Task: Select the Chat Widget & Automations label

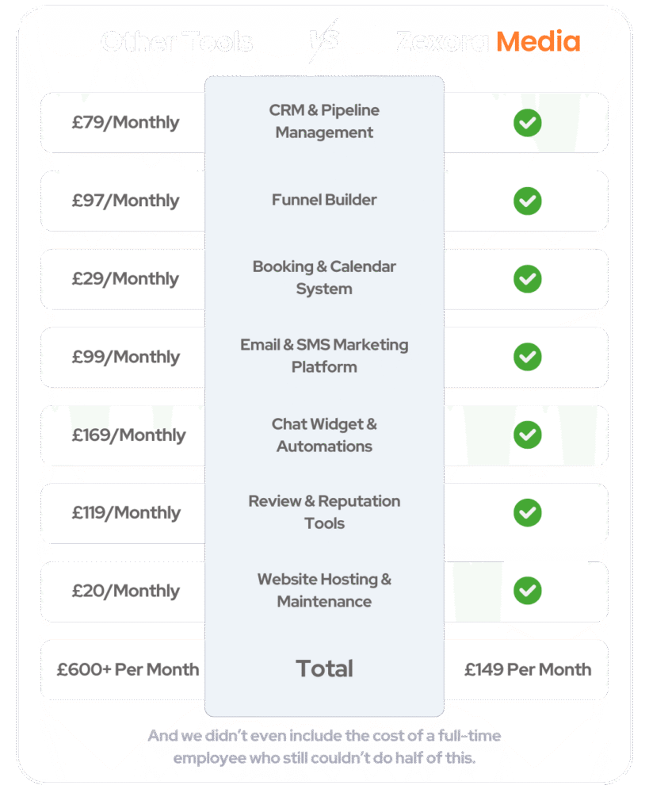Action: 324,435
